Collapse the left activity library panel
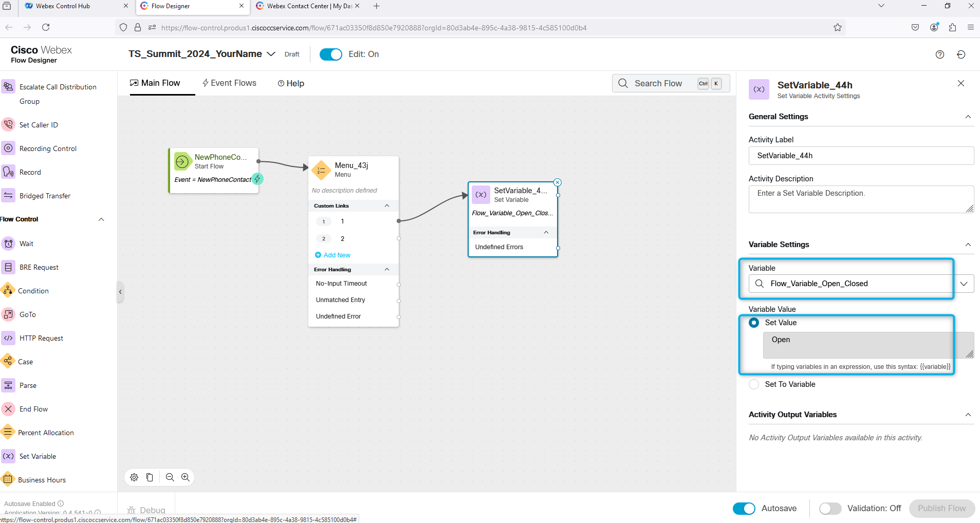This screenshot has height=523, width=980. [x=120, y=292]
